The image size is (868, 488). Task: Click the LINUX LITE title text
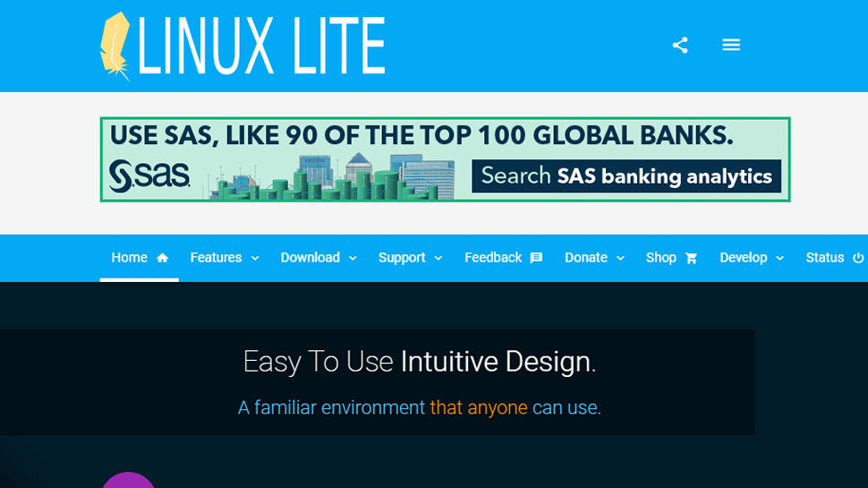click(261, 46)
